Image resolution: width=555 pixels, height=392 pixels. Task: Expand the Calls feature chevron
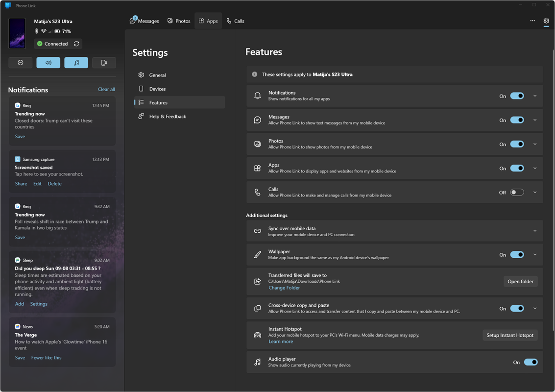pyautogui.click(x=535, y=192)
